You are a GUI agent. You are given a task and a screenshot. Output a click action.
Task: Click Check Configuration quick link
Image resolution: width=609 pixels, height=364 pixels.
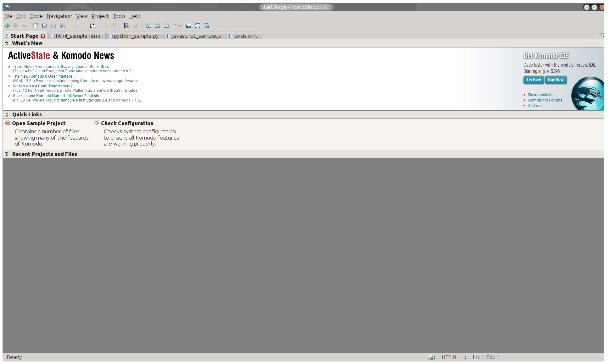click(127, 123)
